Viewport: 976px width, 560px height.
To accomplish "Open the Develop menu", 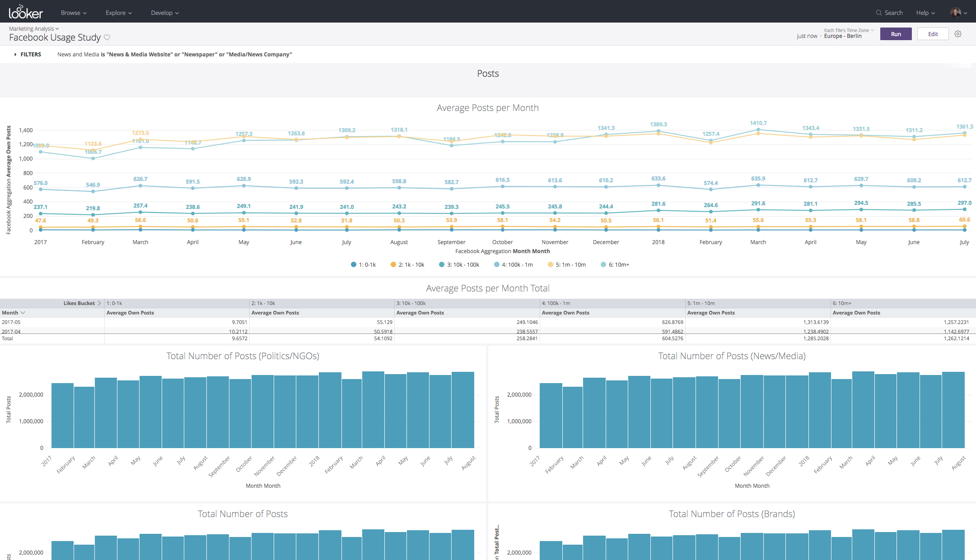I will [x=165, y=13].
